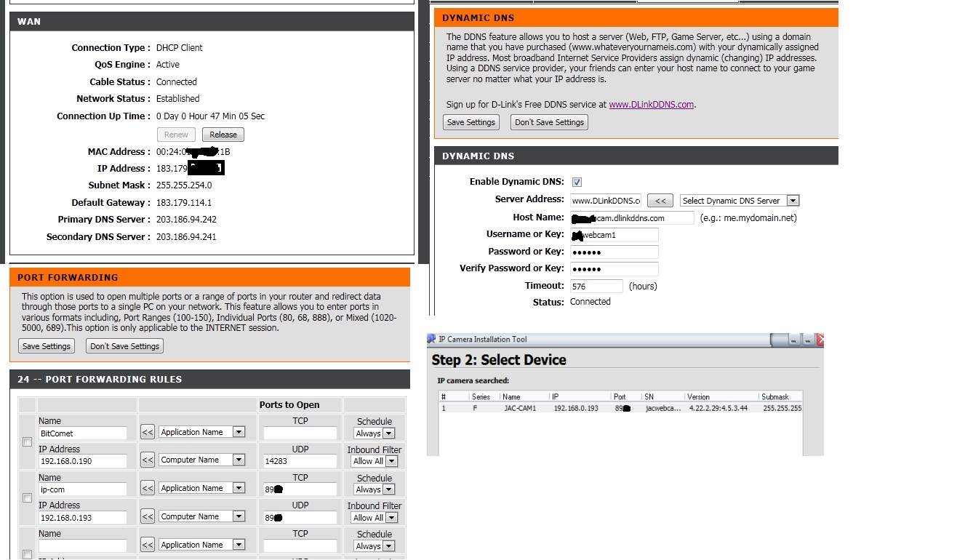Click Don't Save Settings under Dynamic DNS
Image resolution: width=973 pixels, height=560 pixels.
pyautogui.click(x=549, y=122)
